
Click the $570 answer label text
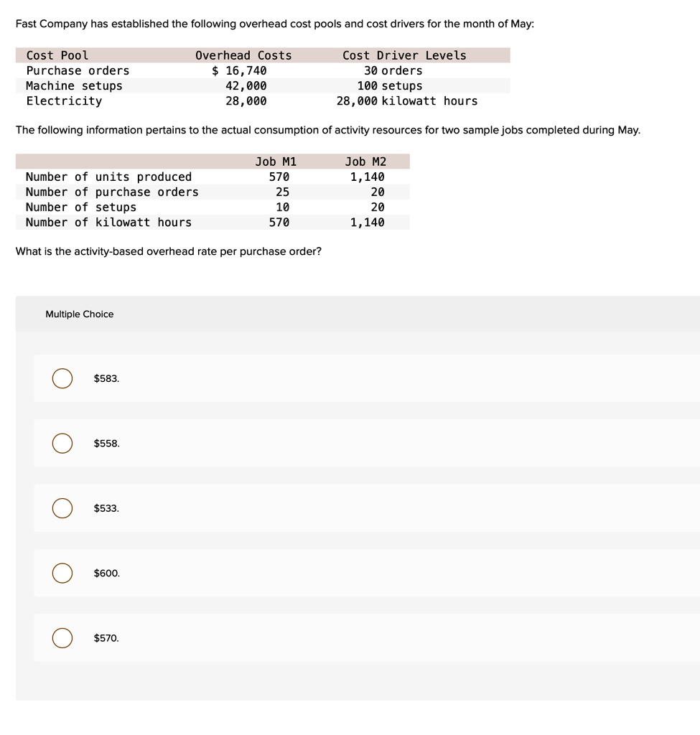coord(105,637)
